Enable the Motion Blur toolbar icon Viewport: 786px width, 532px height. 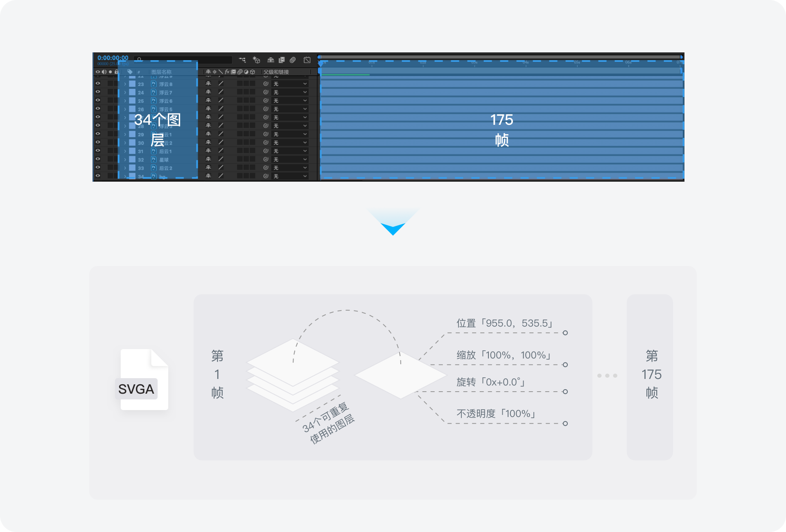[x=293, y=60]
